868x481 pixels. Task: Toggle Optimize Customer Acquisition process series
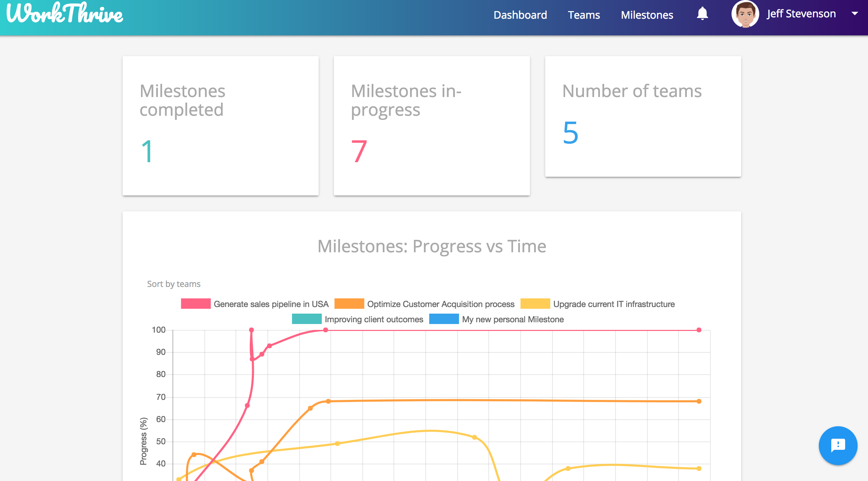(424, 304)
